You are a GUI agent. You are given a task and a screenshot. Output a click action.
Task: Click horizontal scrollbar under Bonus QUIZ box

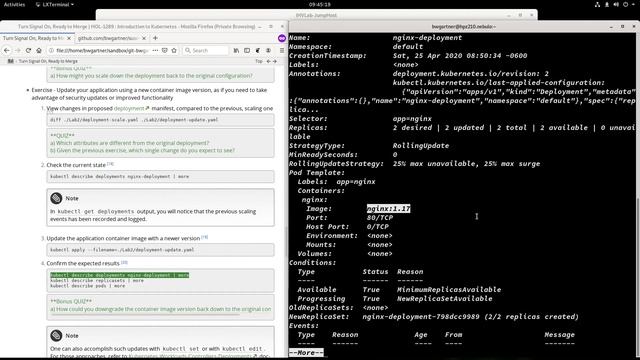click(x=145, y=315)
